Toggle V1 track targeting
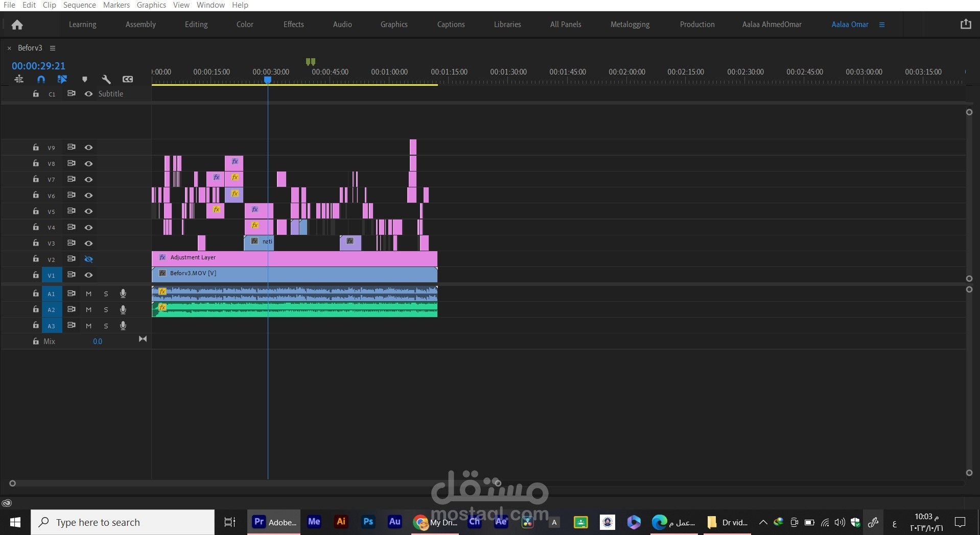 52,275
